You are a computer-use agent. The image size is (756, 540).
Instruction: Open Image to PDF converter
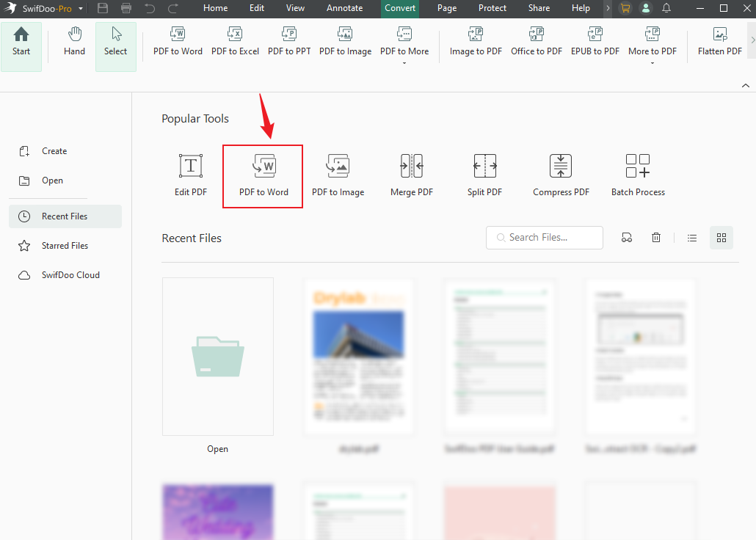pyautogui.click(x=476, y=43)
